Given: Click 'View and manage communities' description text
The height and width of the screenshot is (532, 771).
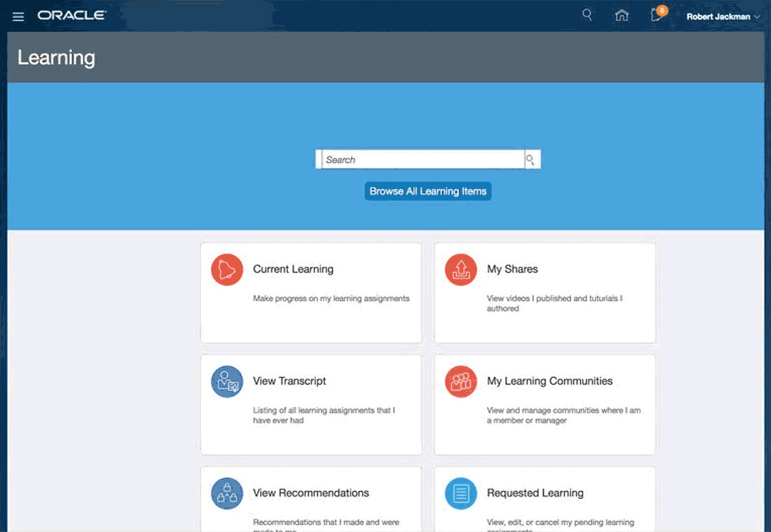Looking at the screenshot, I should pos(563,415).
